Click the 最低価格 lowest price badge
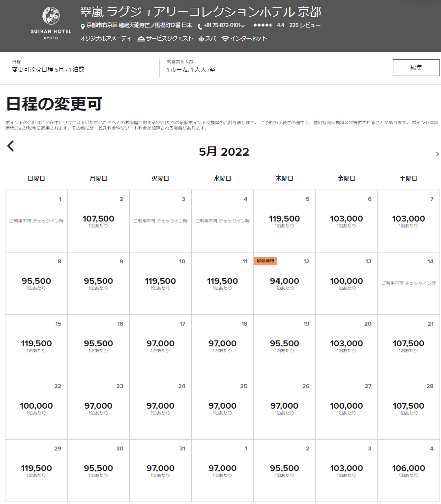441x504 pixels. point(265,261)
